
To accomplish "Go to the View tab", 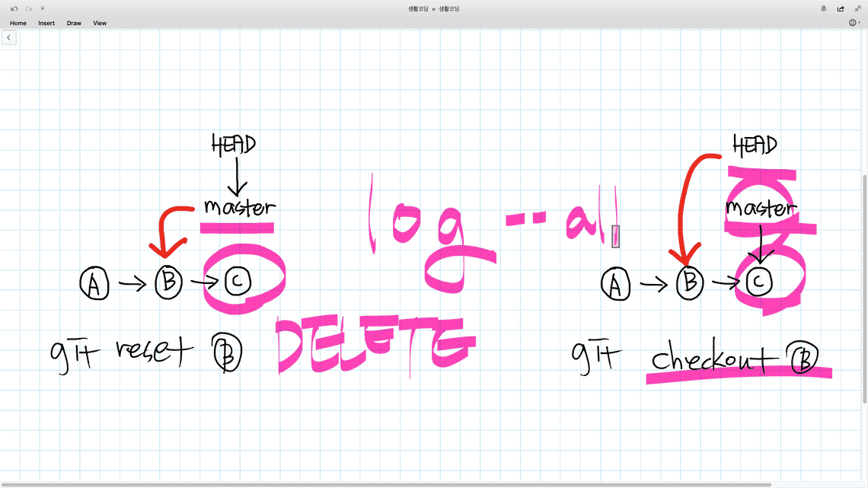I will pos(100,23).
